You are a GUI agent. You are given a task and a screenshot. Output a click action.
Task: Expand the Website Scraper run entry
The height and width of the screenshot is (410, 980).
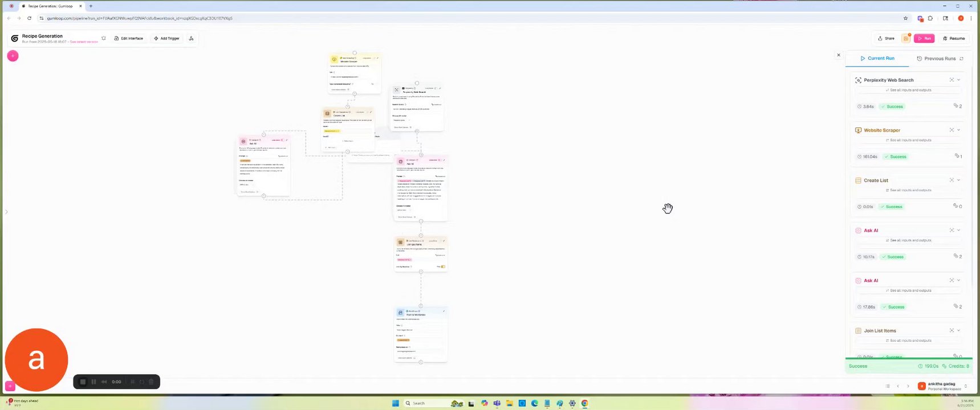pyautogui.click(x=959, y=130)
